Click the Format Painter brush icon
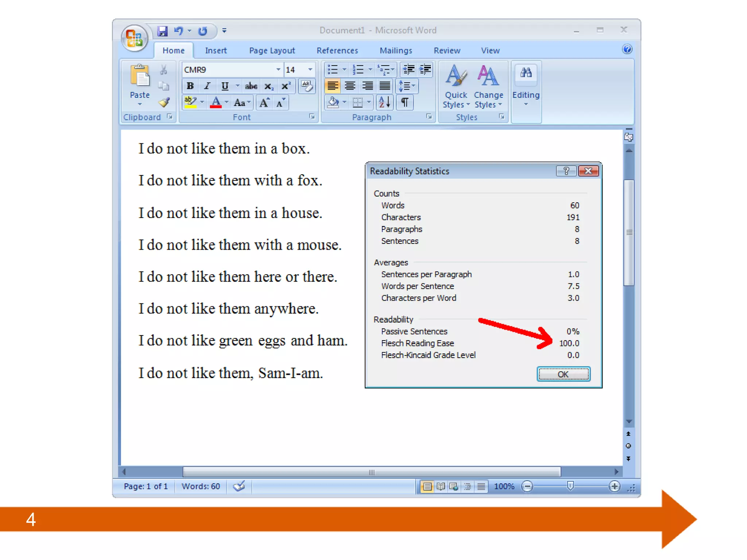Viewport: 747px width, 560px height. (x=164, y=102)
